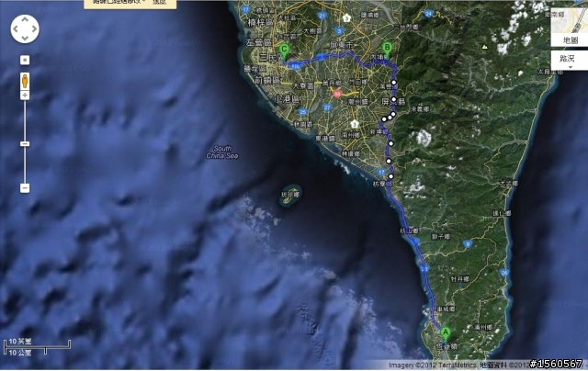Click the green marker A at route start
Image resolution: width=588 pixels, height=371 pixels.
click(445, 334)
